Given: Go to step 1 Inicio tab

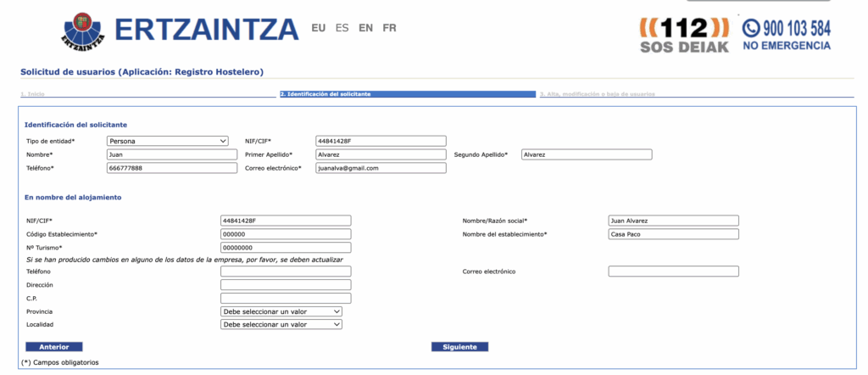Looking at the screenshot, I should point(32,94).
